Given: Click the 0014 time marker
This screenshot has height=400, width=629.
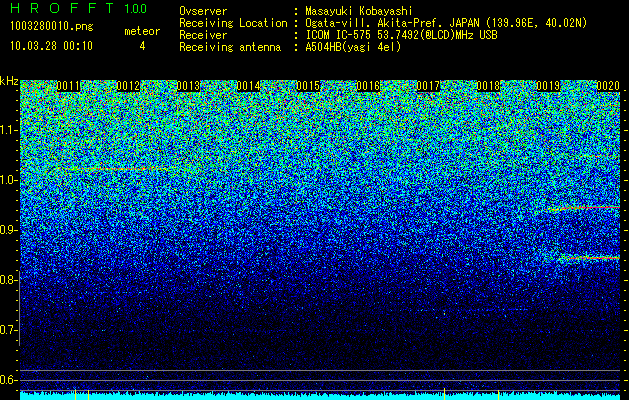Looking at the screenshot, I should click(x=248, y=86).
